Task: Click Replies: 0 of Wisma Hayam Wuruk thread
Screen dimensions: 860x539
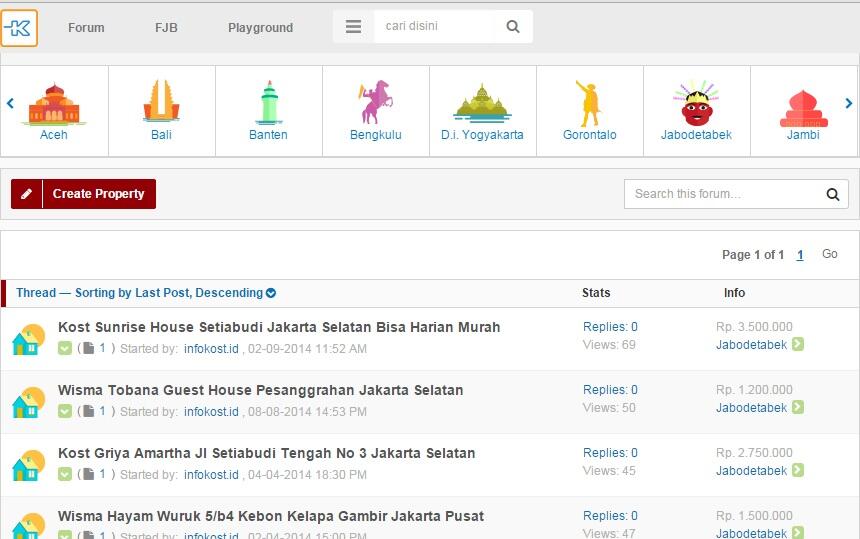Action: tap(610, 516)
